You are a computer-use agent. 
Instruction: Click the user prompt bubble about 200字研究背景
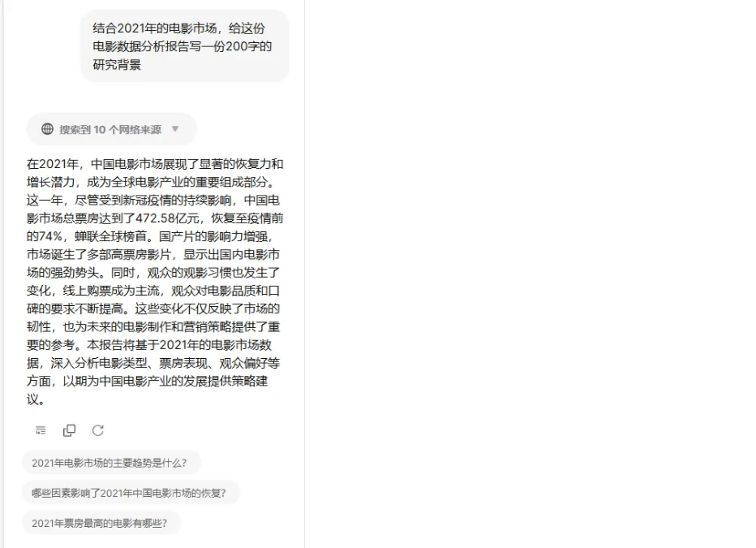point(185,46)
